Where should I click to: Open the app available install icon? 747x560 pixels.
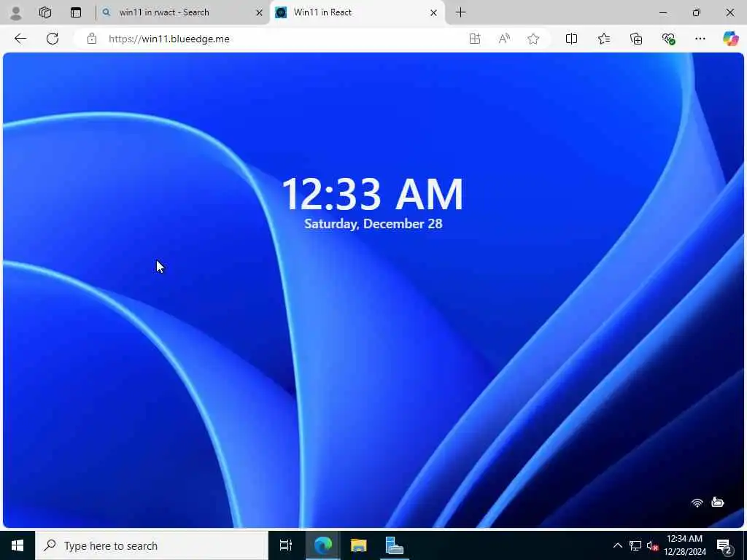point(474,39)
